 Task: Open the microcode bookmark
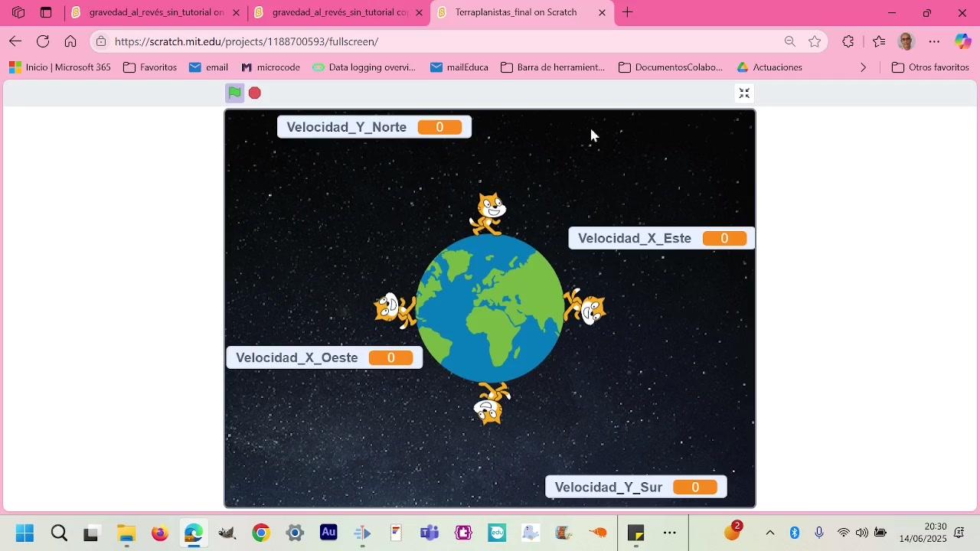pos(270,67)
